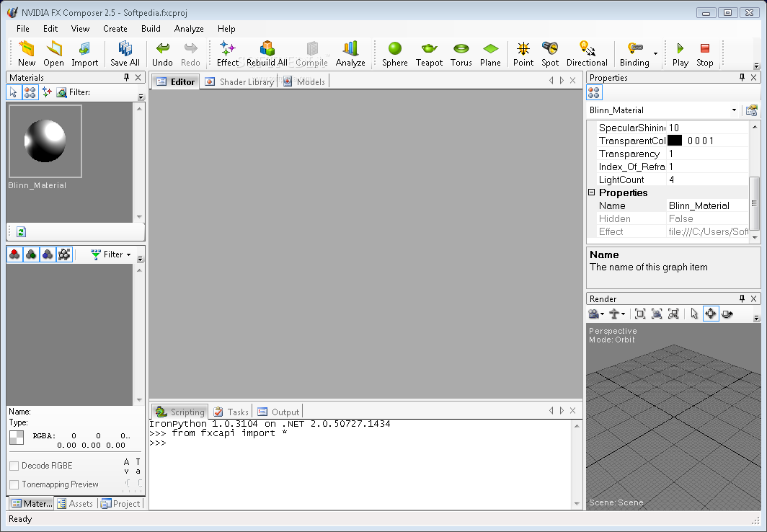Save everything with Save All

pos(125,54)
